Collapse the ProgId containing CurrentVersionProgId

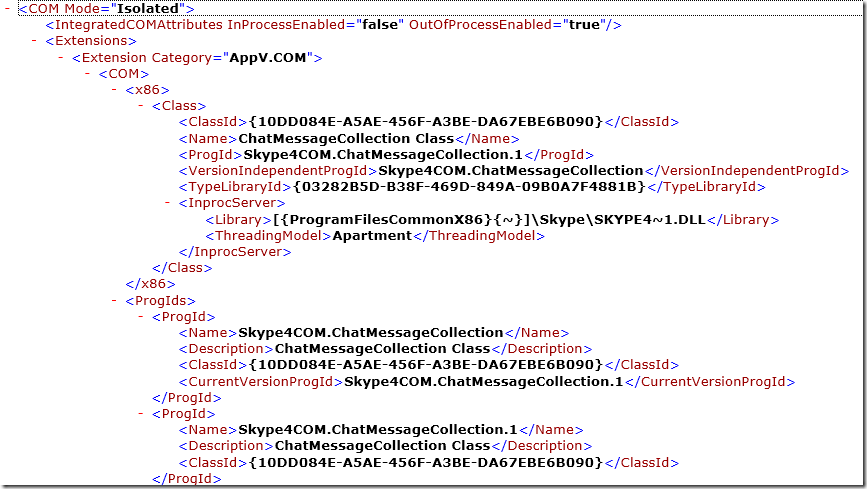pyautogui.click(x=140, y=316)
